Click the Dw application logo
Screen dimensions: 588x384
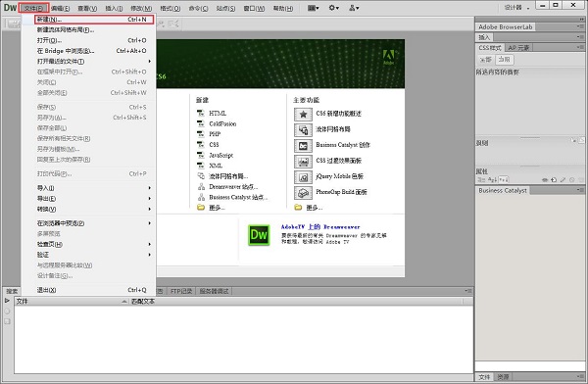tap(10, 8)
